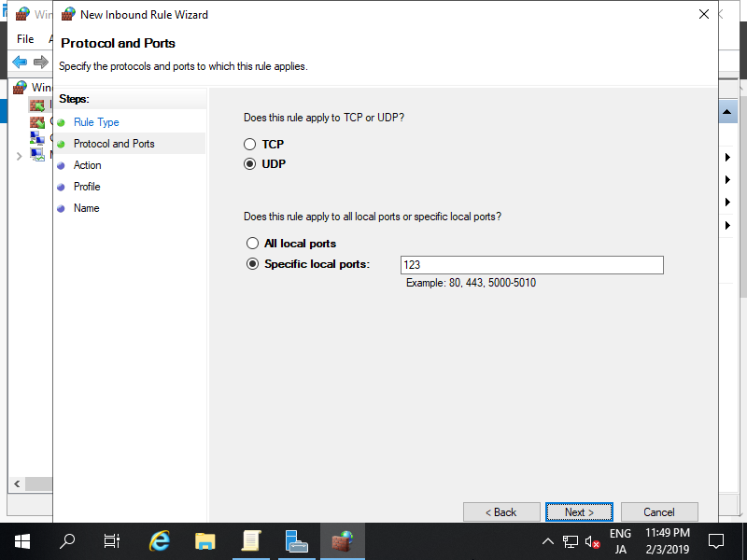Go back using the Back button

coord(501,511)
